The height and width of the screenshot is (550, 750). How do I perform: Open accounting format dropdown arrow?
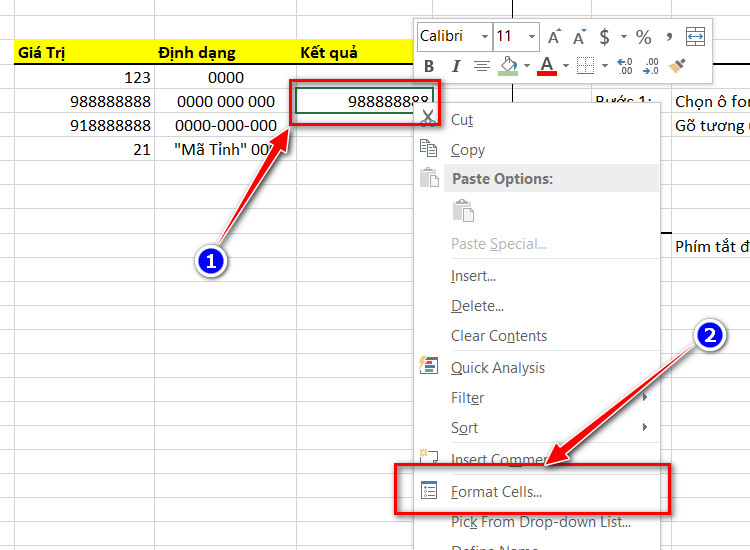(x=624, y=36)
